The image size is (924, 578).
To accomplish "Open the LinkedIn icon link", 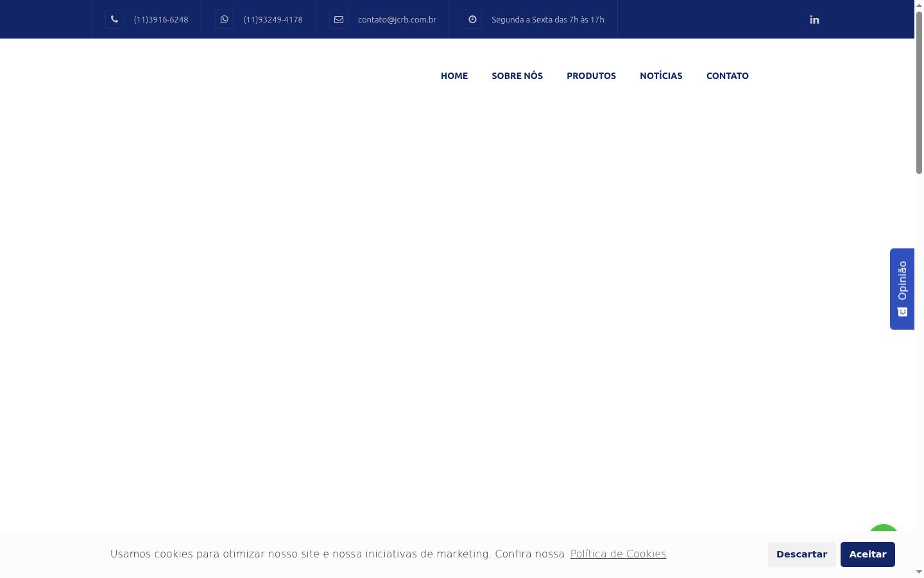I will (x=814, y=20).
